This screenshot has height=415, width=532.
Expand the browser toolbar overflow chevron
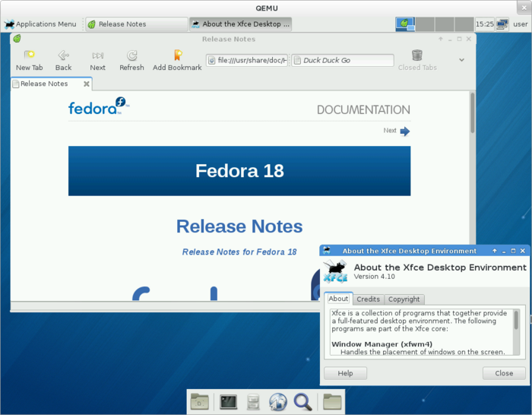click(x=461, y=60)
